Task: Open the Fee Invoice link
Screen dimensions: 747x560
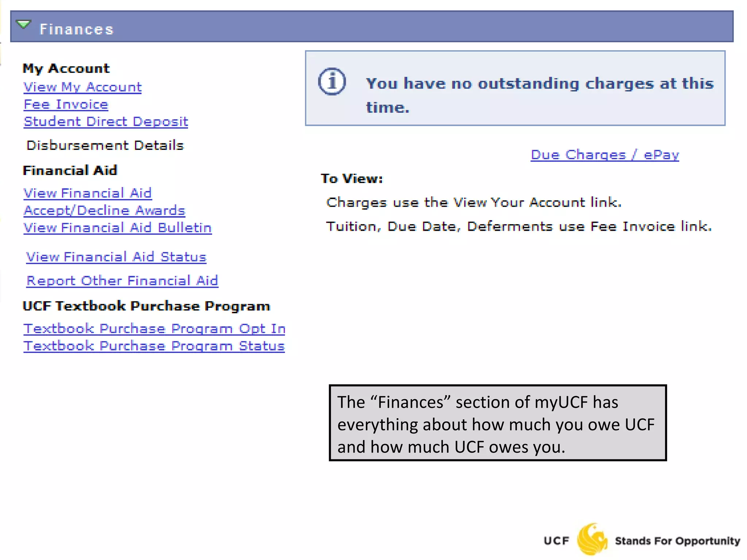Action: coord(66,105)
